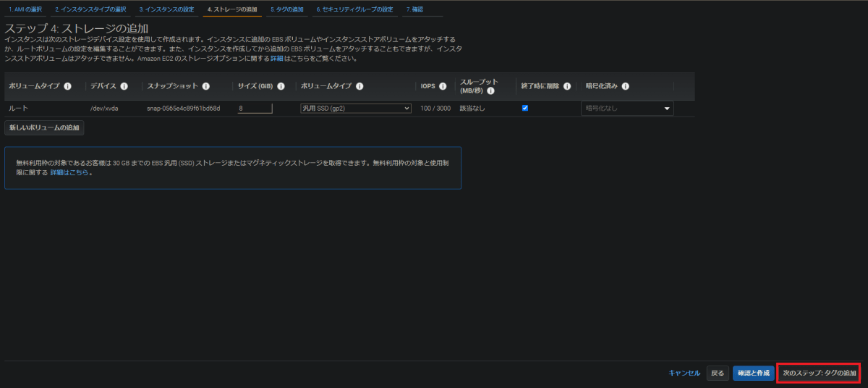Click device value /dev/xvda
Viewport: 868px width, 388px height.
105,108
